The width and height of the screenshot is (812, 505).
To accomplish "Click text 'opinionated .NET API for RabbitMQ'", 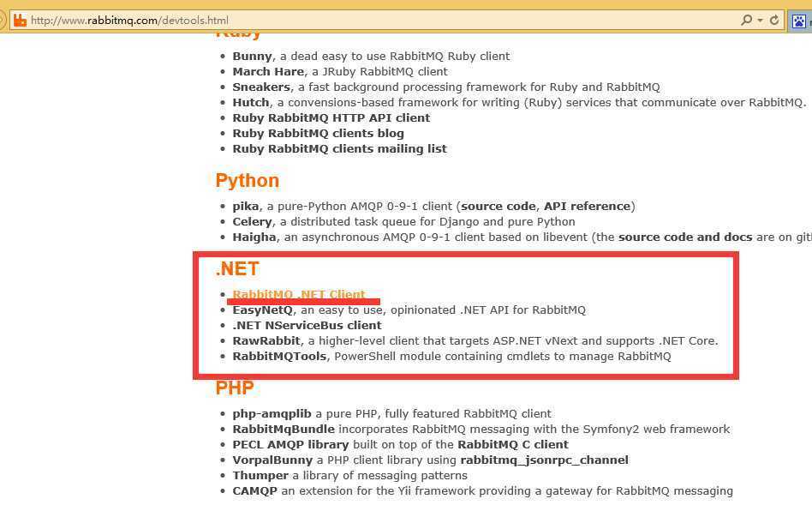I will click(x=488, y=310).
